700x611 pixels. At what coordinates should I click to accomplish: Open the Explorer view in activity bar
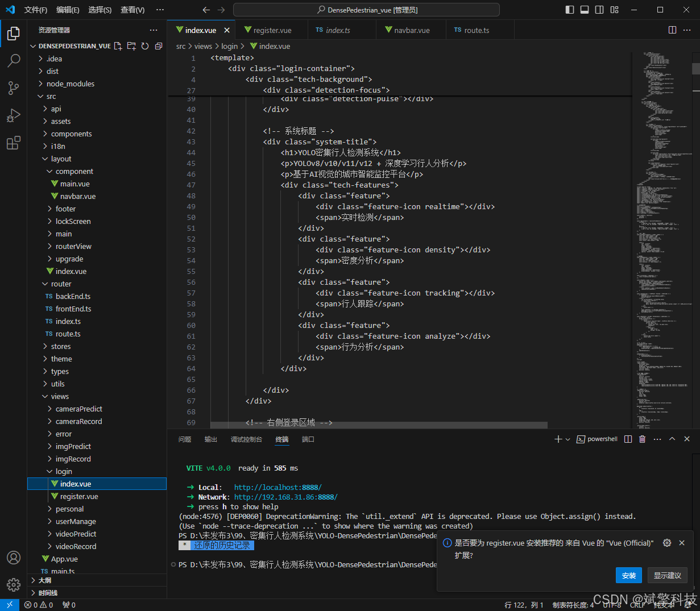tap(14, 34)
